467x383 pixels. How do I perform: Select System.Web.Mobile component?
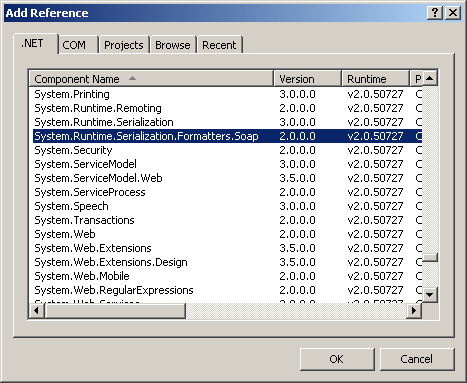tap(227, 276)
